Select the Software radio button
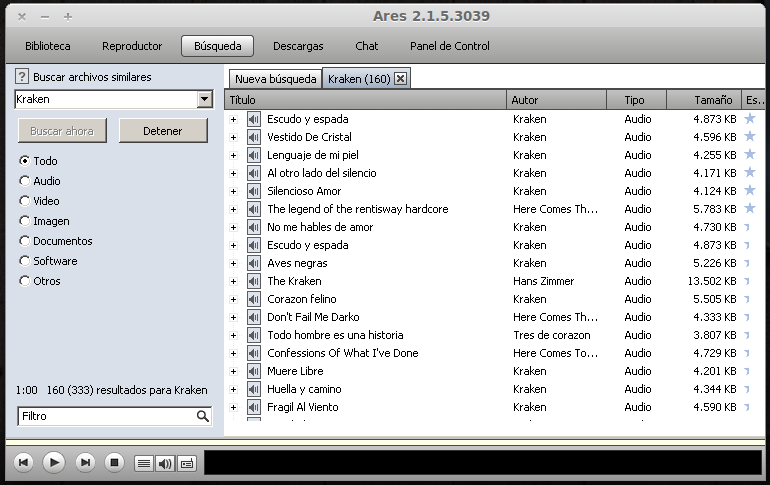Screen dimensions: 770x485 pos(25,261)
